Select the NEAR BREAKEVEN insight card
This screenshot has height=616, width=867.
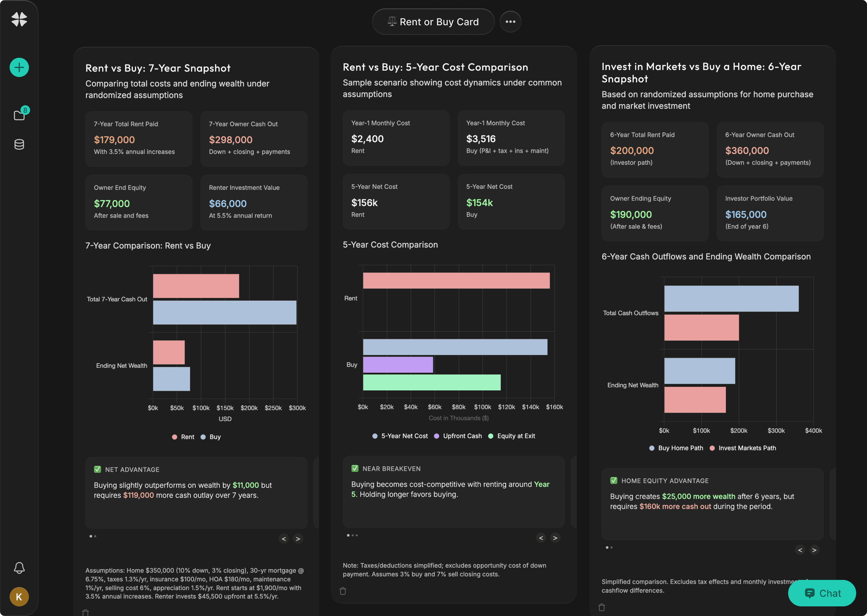[453, 491]
